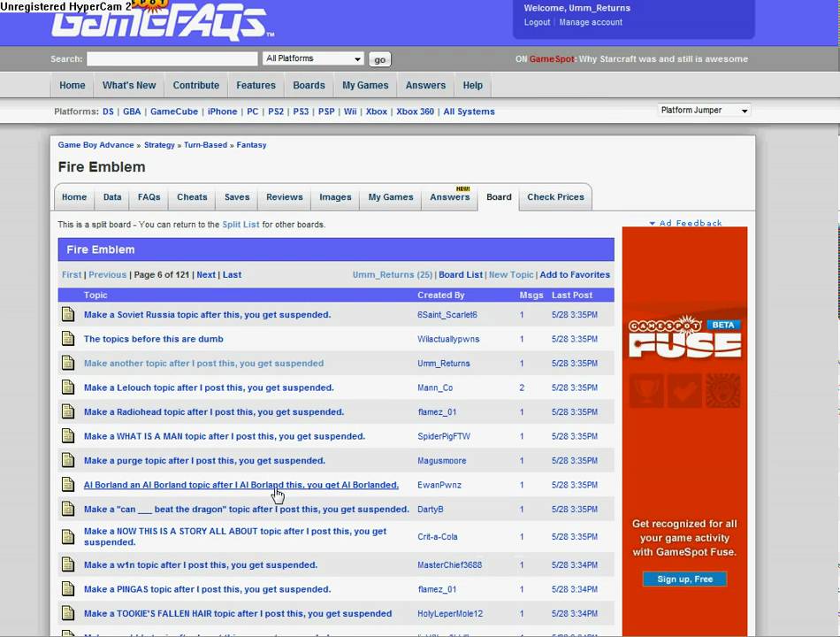Jump to the Last page of topics
The height and width of the screenshot is (637, 840).
point(232,274)
